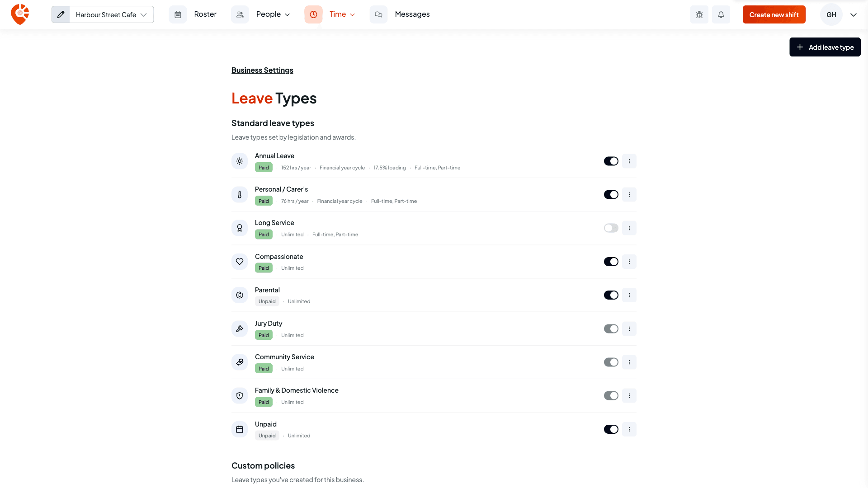Click '17.5% loading' text
This screenshot has height=488, width=868.
tap(390, 168)
